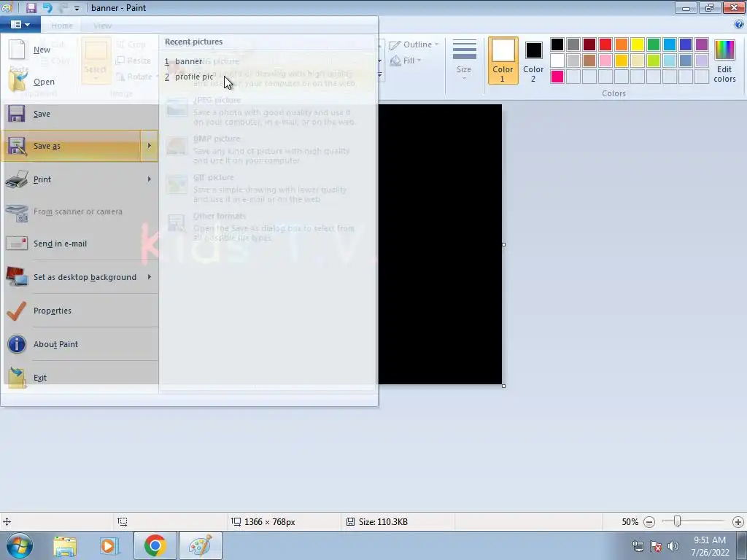This screenshot has width=747, height=560.
Task: Click the Open folder icon in menu
Action: (x=17, y=82)
